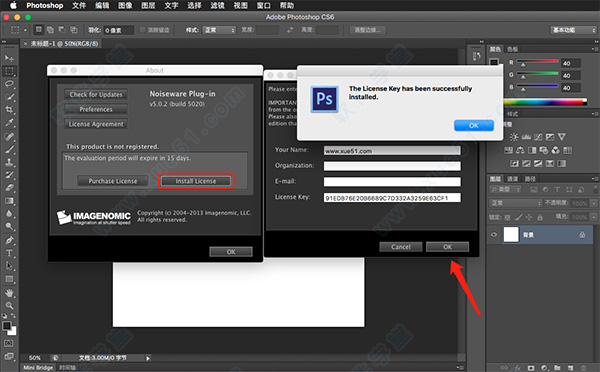The width and height of the screenshot is (600, 372).
Task: Toggle lock position icon
Action: tap(529, 217)
